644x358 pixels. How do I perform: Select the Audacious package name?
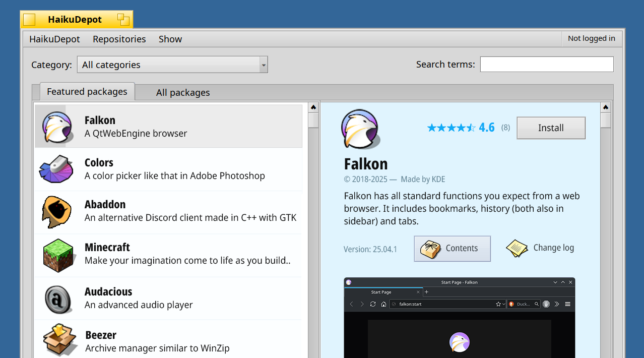[x=108, y=291]
